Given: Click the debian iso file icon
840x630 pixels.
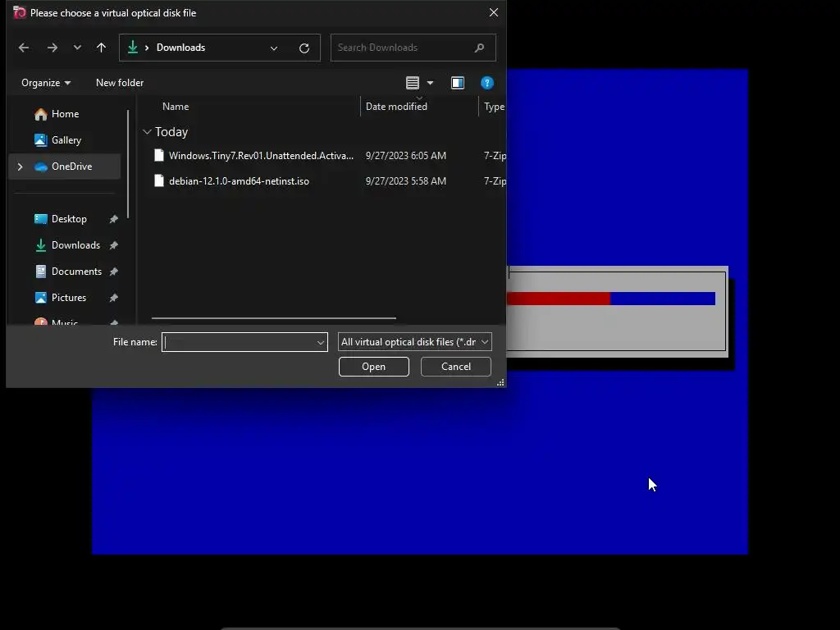Looking at the screenshot, I should pos(158,181).
